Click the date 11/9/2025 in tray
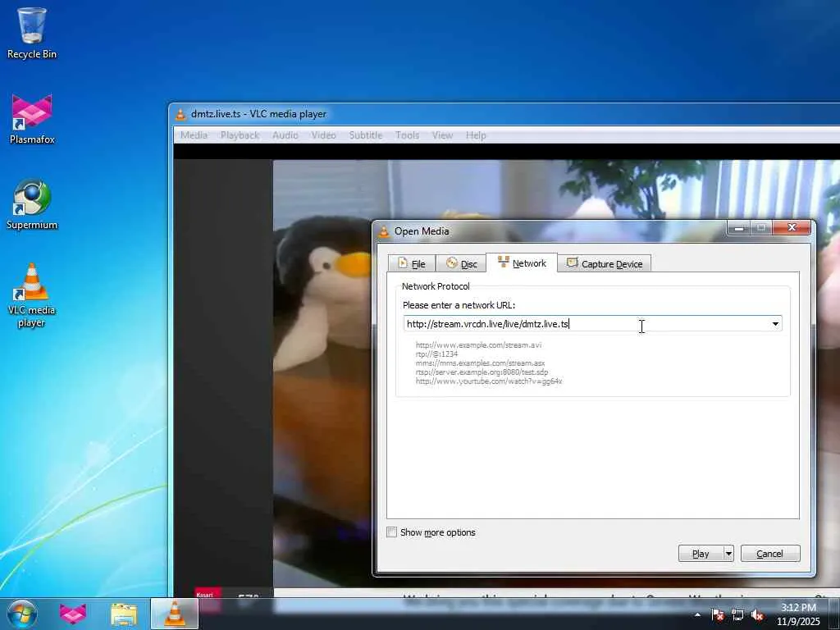840x630 pixels. pos(798,622)
